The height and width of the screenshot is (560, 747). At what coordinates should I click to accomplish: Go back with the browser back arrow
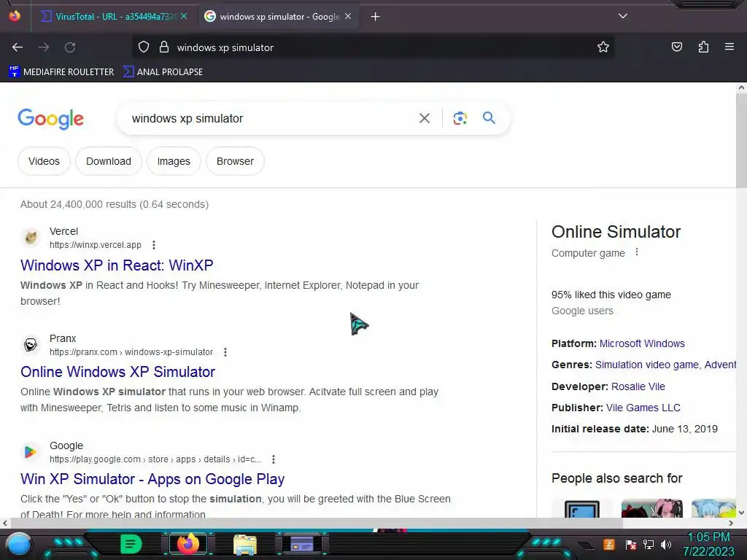click(x=18, y=47)
